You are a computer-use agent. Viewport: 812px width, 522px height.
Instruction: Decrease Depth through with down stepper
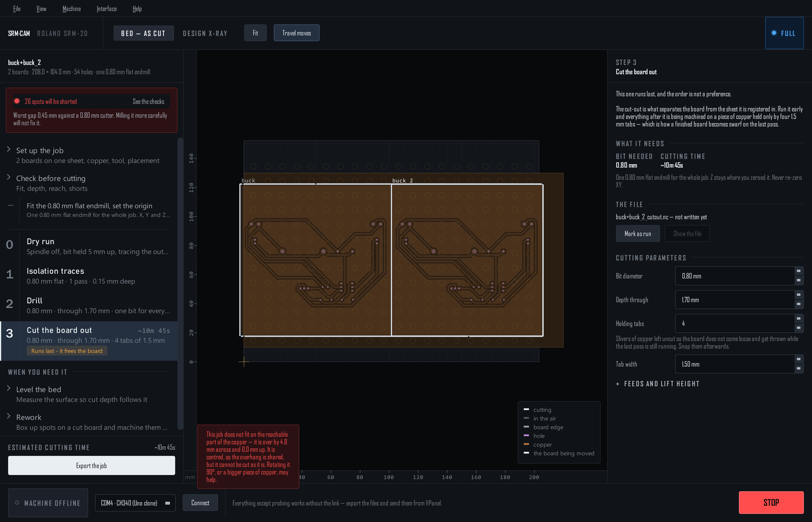click(x=799, y=304)
